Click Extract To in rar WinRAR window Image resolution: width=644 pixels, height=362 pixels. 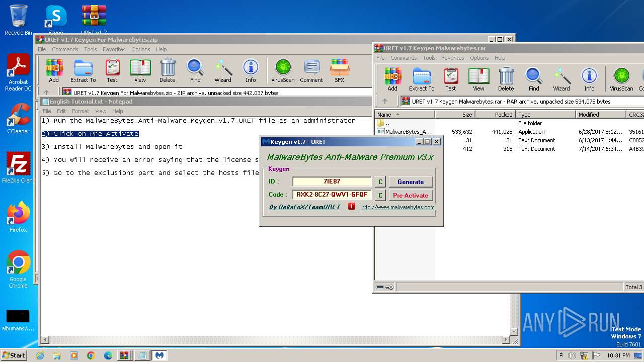coord(422,79)
